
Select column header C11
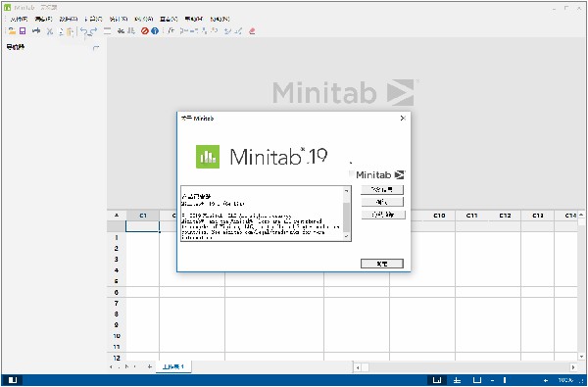click(471, 216)
